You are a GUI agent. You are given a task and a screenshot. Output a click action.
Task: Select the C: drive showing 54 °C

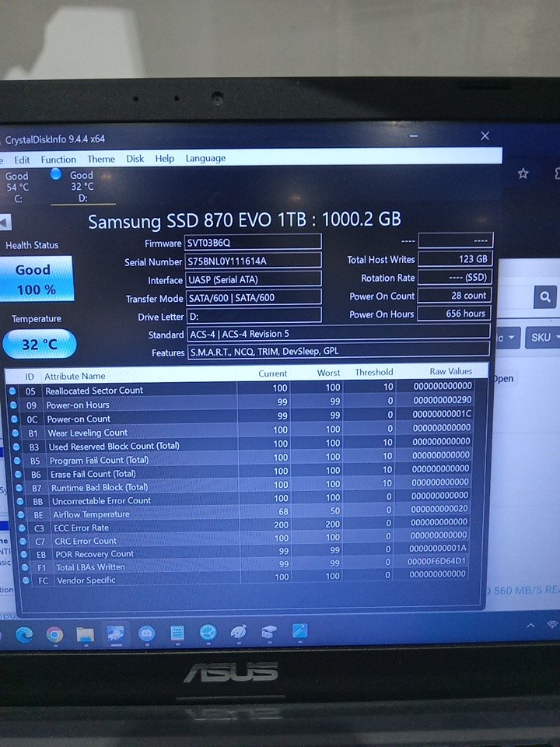click(17, 188)
